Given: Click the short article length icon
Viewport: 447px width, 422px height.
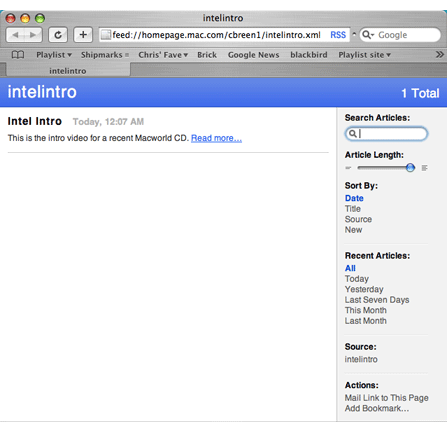Looking at the screenshot, I should [x=348, y=168].
